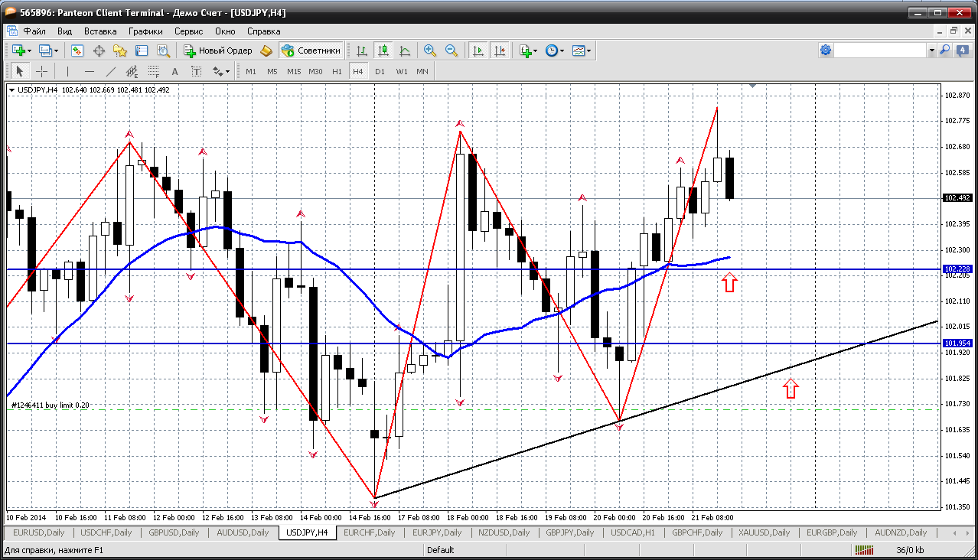Switch timeframe to M15
Image resolution: width=978 pixels, height=560 pixels.
click(x=294, y=71)
